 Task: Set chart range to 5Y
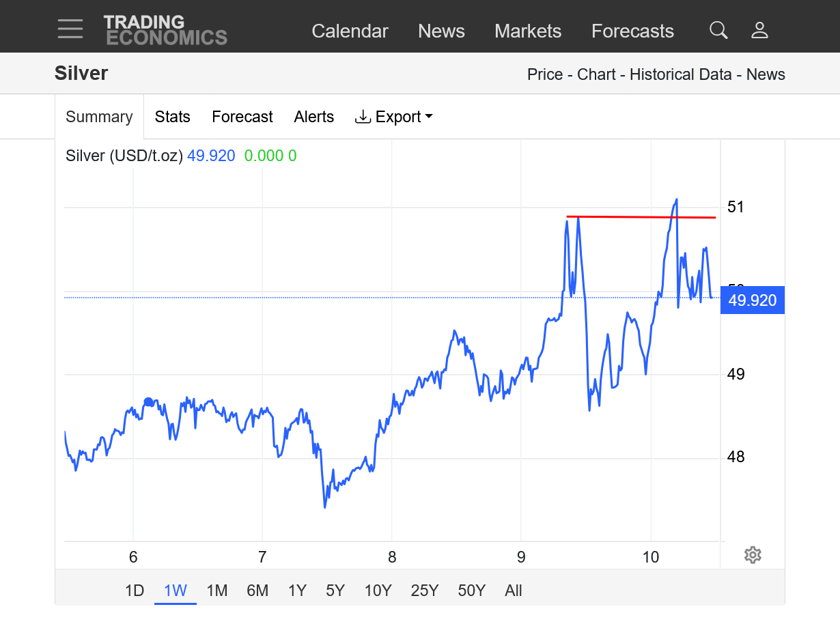point(335,591)
